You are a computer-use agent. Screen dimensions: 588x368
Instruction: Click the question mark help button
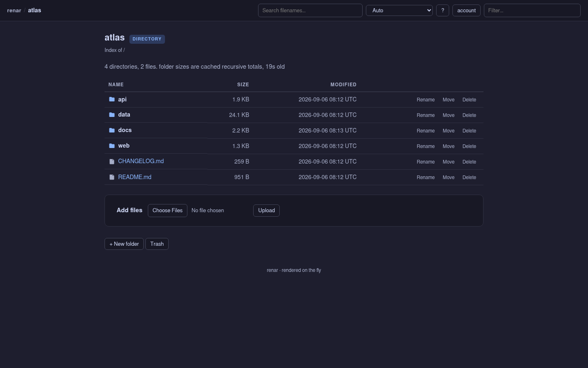pos(443,10)
